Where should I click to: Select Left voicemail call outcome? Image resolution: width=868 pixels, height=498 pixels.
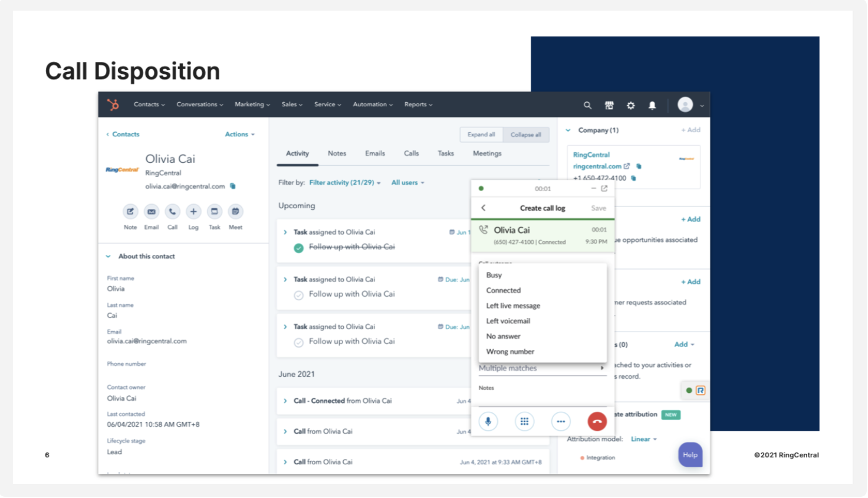[508, 321]
